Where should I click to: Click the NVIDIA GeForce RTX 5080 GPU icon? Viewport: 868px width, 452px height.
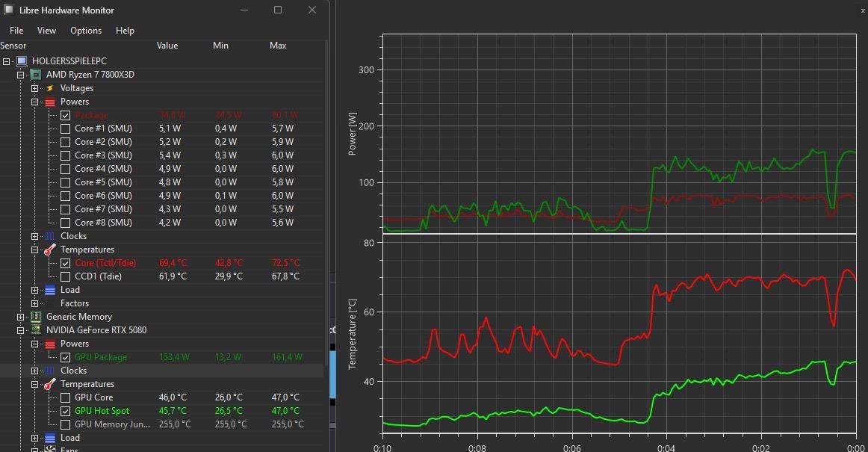coord(35,330)
